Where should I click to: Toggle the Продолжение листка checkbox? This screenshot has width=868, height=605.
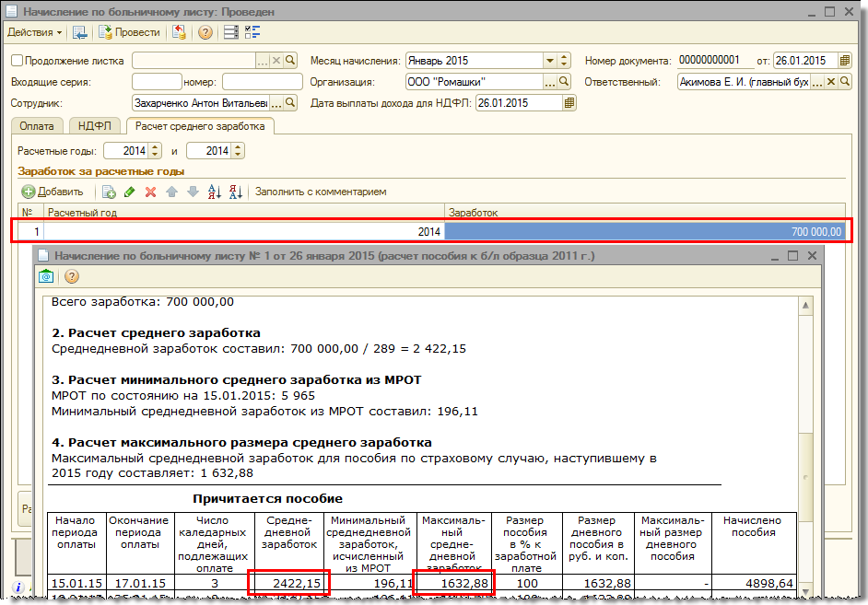[x=17, y=61]
